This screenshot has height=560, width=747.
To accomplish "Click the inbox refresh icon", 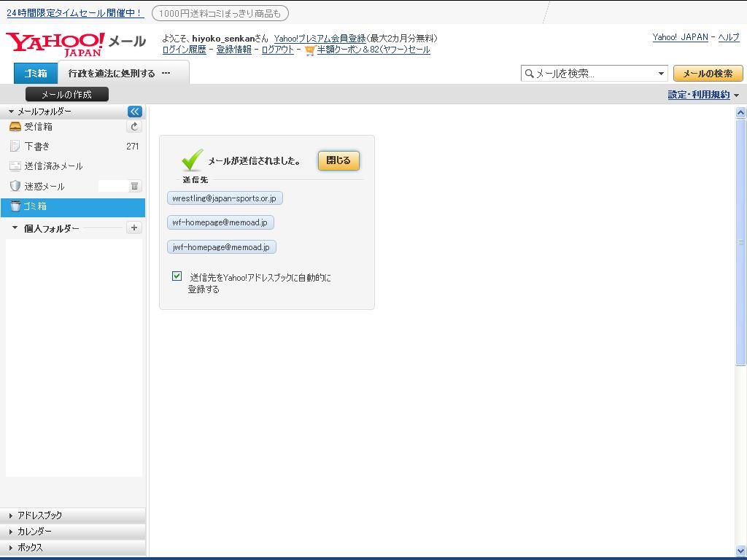I will [134, 126].
